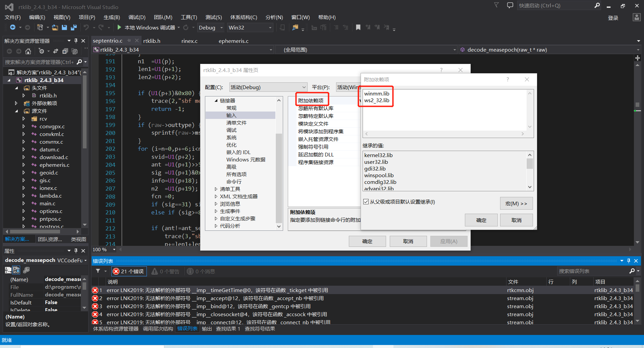Toggle the 0 个消息 filter
The image size is (644, 348).
click(x=201, y=271)
